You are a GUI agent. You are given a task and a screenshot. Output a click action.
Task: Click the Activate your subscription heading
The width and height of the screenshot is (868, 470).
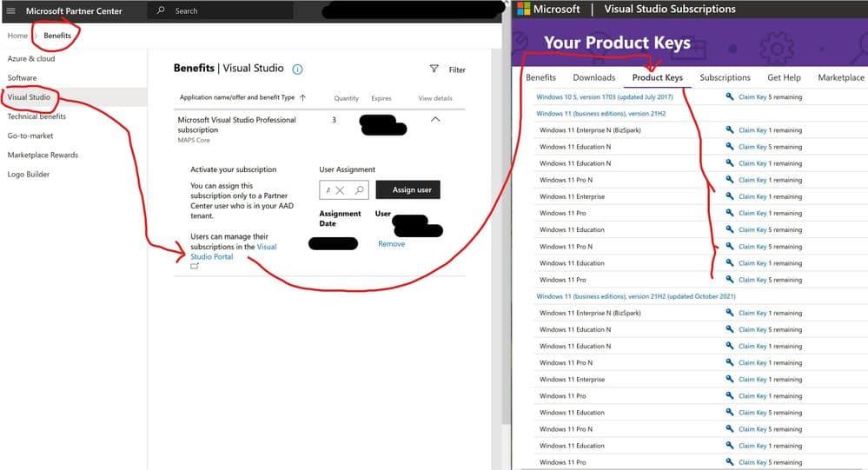233,169
